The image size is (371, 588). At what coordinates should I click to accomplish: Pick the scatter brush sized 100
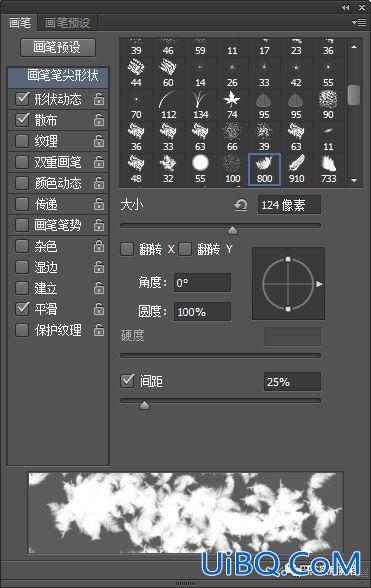pyautogui.click(x=232, y=169)
